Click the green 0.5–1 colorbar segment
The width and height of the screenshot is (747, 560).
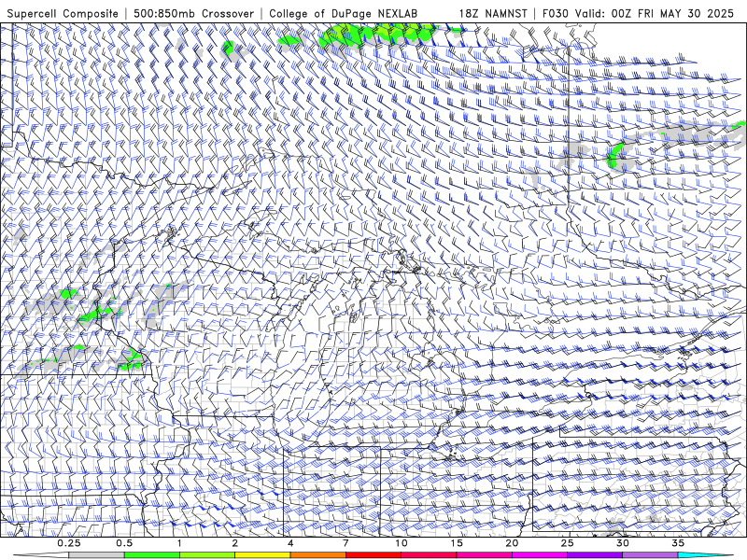151,555
